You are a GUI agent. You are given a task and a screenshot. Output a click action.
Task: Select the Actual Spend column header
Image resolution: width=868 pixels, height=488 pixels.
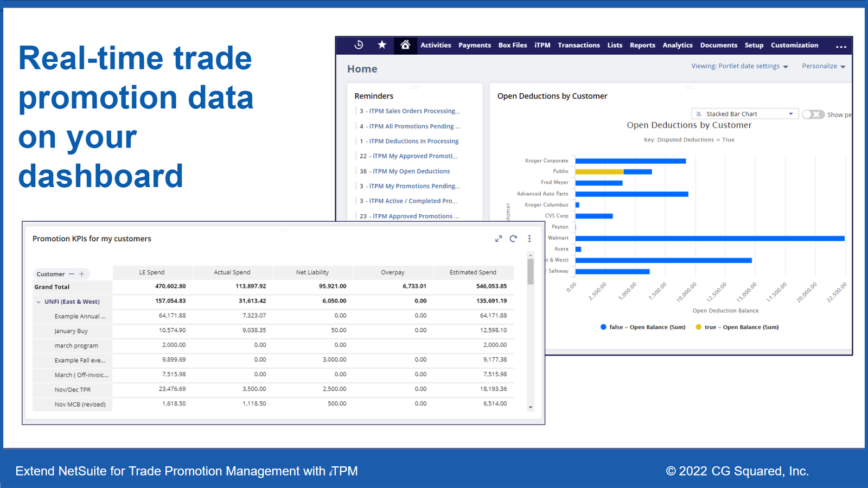tap(232, 272)
